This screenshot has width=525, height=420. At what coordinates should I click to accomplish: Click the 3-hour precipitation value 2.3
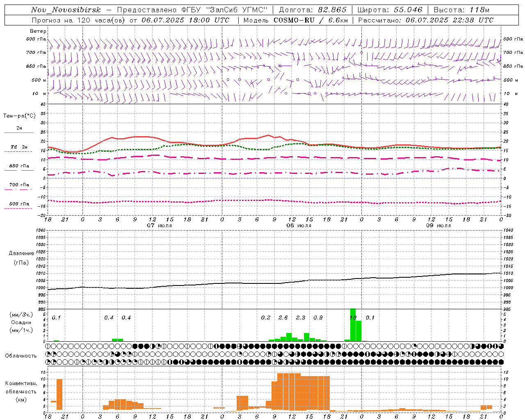(301, 317)
